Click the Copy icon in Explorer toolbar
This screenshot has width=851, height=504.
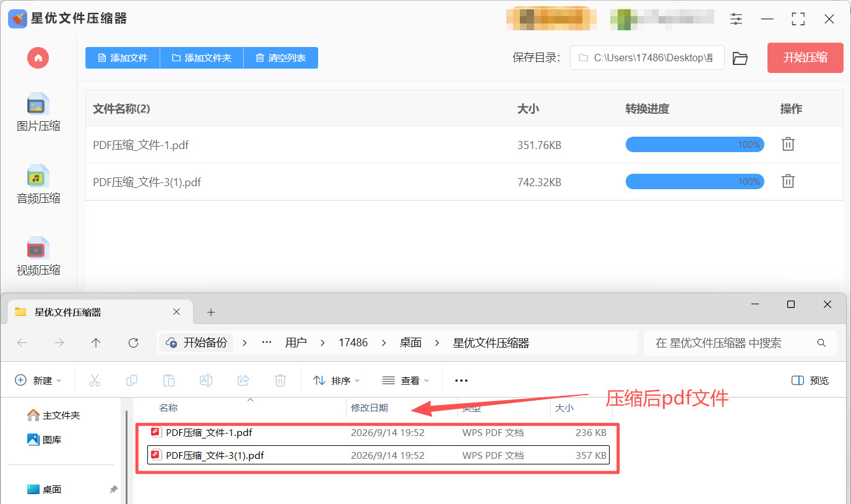(x=132, y=380)
